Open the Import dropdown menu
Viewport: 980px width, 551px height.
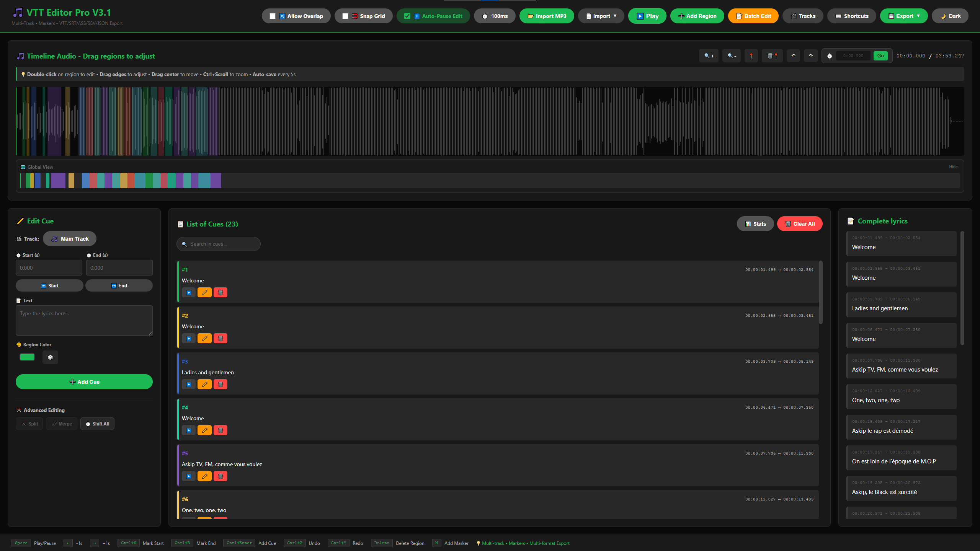[x=601, y=16]
